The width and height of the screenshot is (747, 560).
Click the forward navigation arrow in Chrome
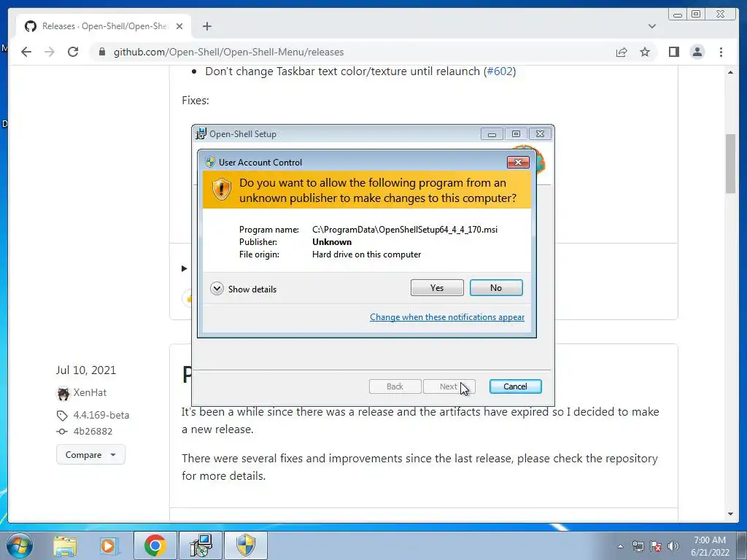point(50,52)
